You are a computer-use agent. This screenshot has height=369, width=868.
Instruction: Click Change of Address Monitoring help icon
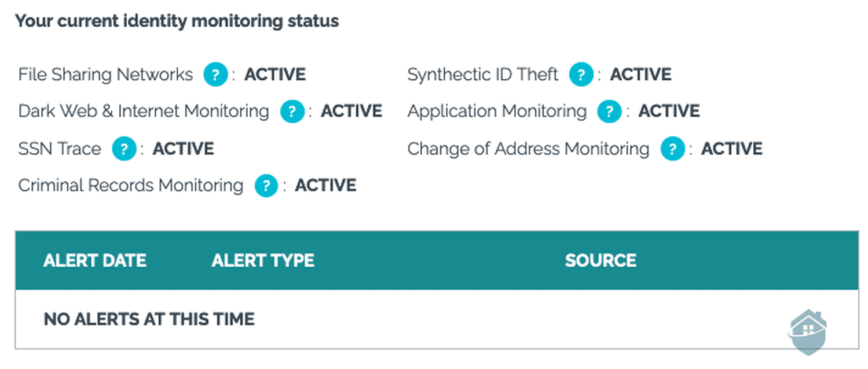point(672,149)
